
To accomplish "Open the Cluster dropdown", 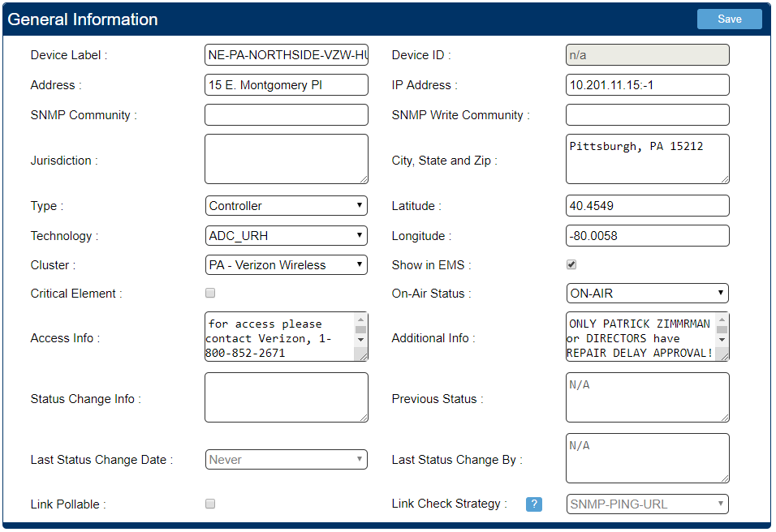I will point(286,265).
